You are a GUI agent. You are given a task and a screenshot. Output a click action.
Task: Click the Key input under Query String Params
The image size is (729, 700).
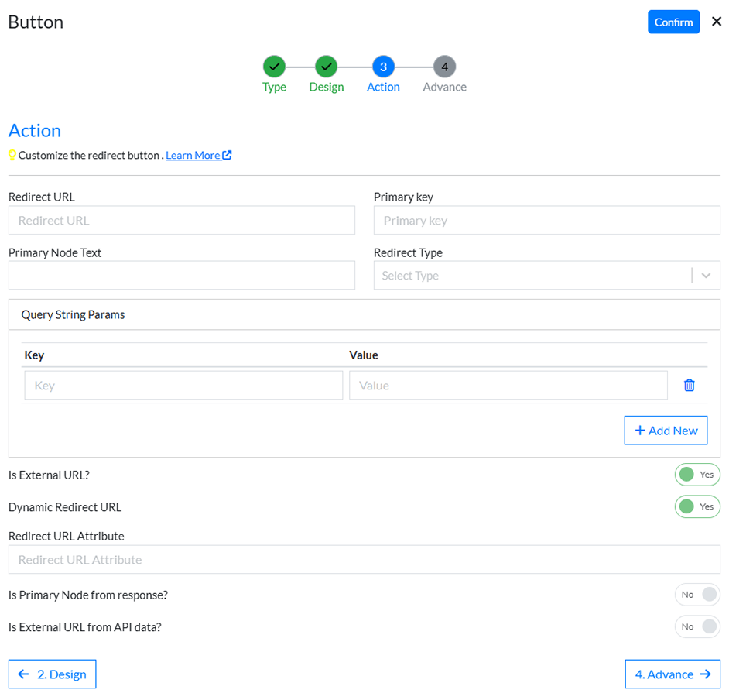click(183, 385)
